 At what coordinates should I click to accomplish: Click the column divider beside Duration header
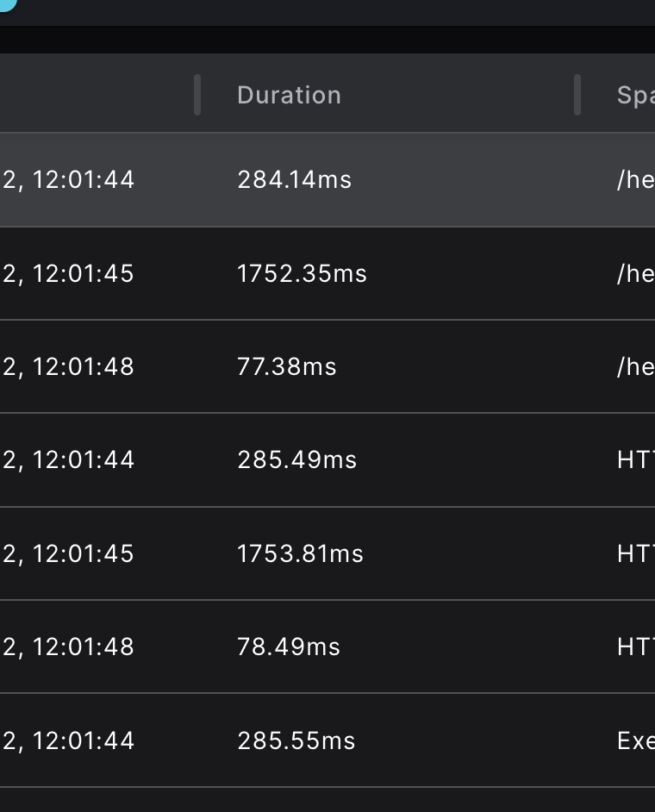197,95
